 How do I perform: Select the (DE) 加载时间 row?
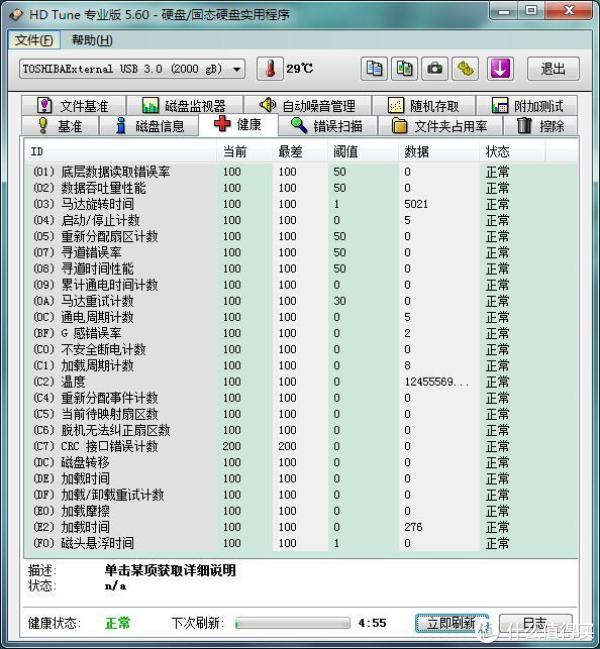(x=301, y=478)
